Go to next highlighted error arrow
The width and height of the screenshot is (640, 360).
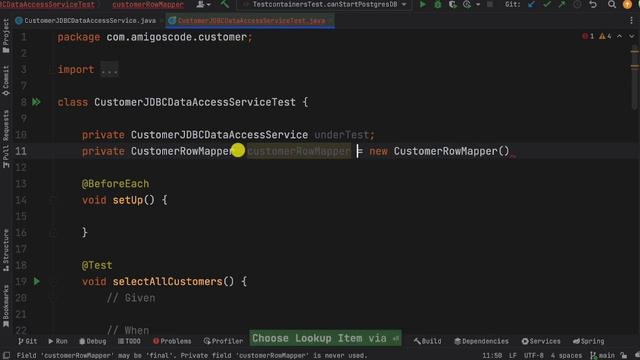(x=631, y=36)
